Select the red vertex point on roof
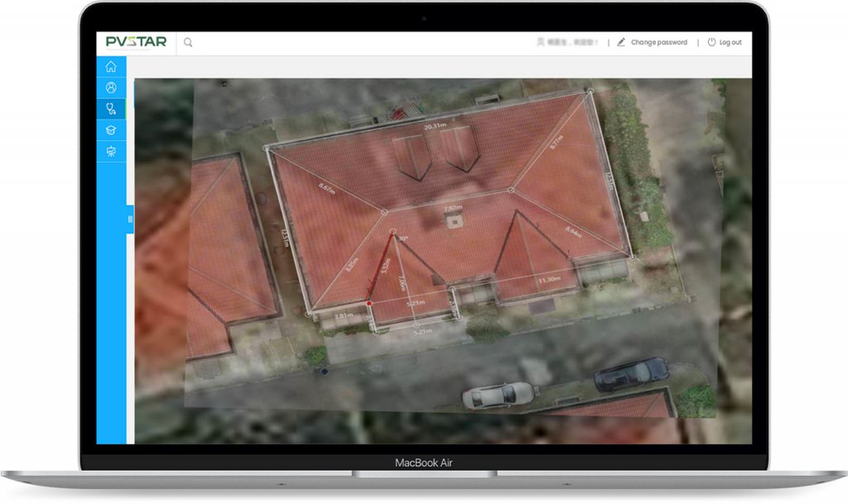Viewport: 848px width, 504px height. point(369,304)
